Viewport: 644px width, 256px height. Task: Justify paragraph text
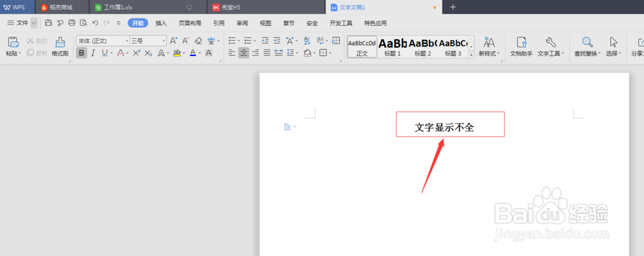pyautogui.click(x=267, y=53)
